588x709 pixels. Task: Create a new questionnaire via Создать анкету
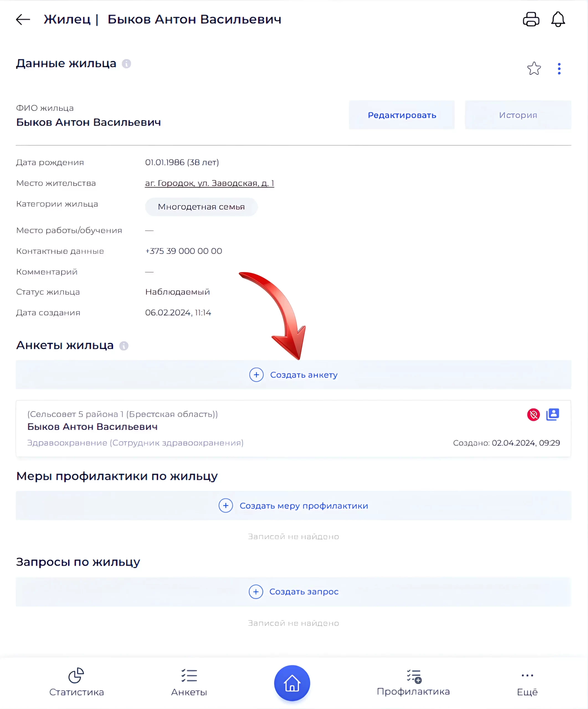[293, 374]
